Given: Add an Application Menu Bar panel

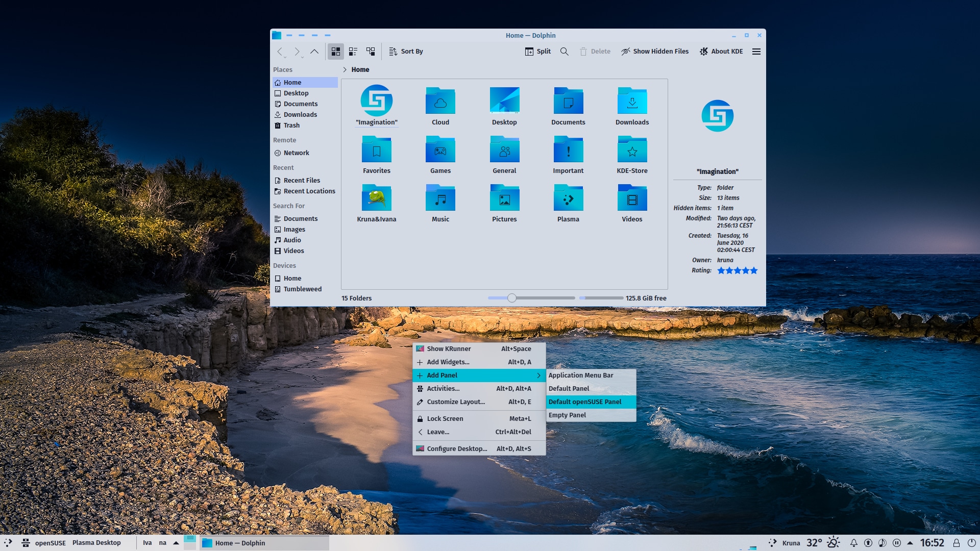Looking at the screenshot, I should pos(591,375).
